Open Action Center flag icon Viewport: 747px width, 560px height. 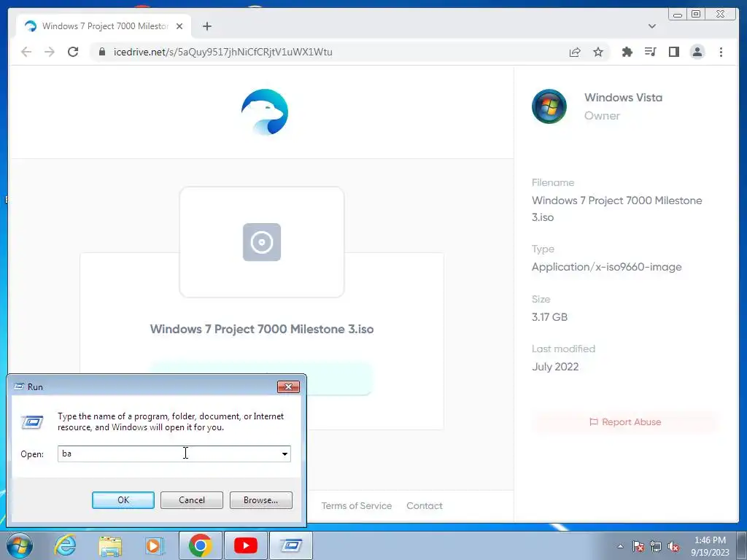[x=638, y=546]
